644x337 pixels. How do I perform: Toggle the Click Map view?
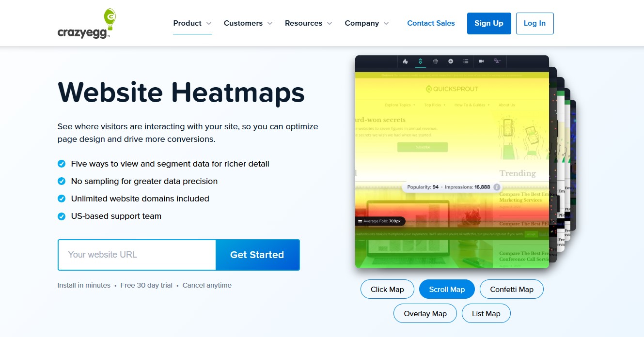387,289
